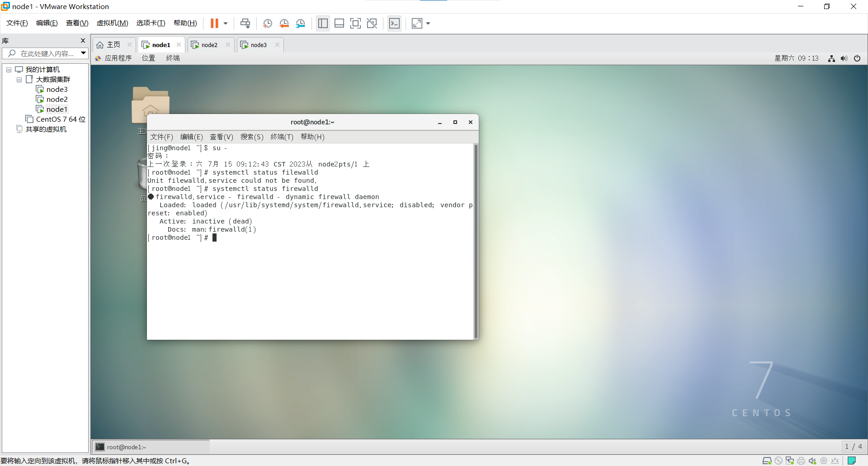The width and height of the screenshot is (868, 466).
Task: Click the sound card status icon
Action: point(812,461)
